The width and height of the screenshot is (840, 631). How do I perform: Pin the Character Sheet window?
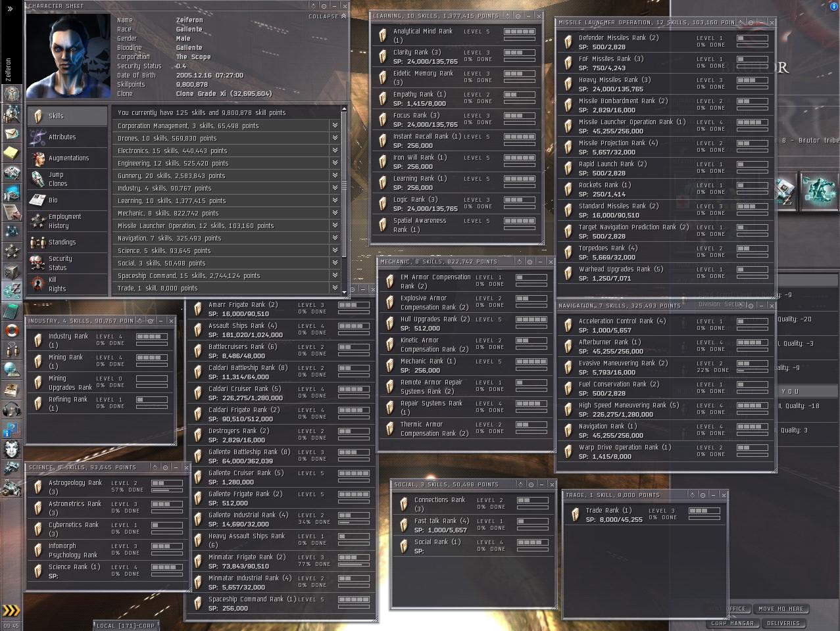pyautogui.click(x=324, y=6)
